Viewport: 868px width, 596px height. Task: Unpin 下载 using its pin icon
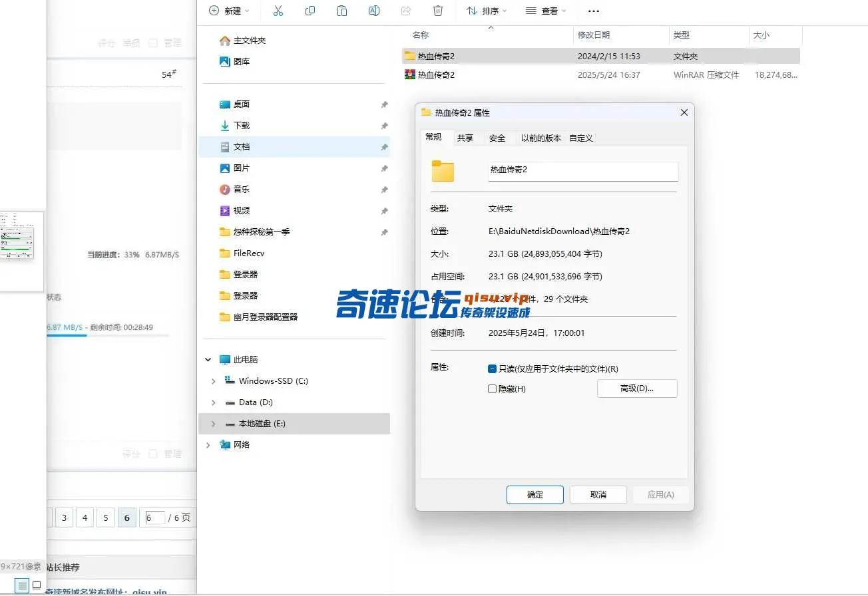pos(384,126)
